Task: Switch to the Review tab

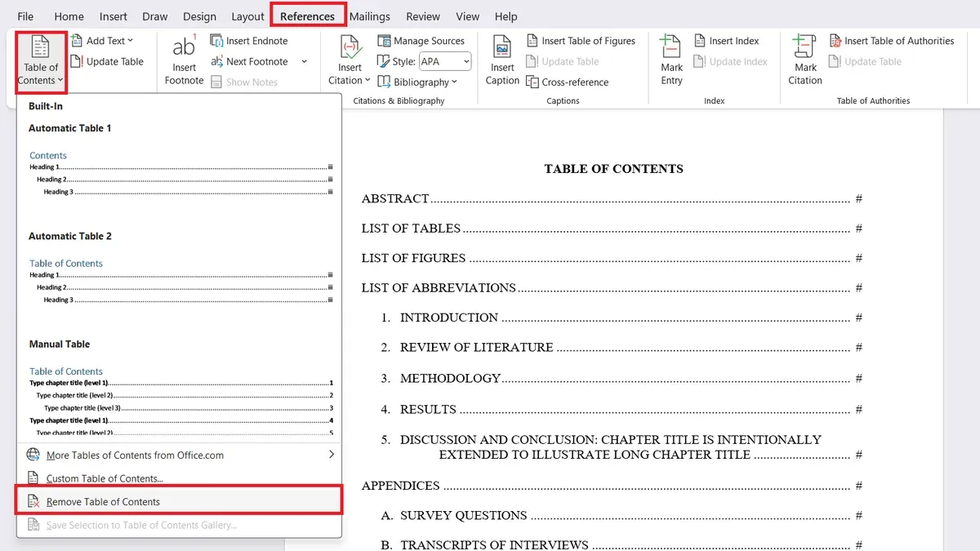Action: (x=423, y=16)
